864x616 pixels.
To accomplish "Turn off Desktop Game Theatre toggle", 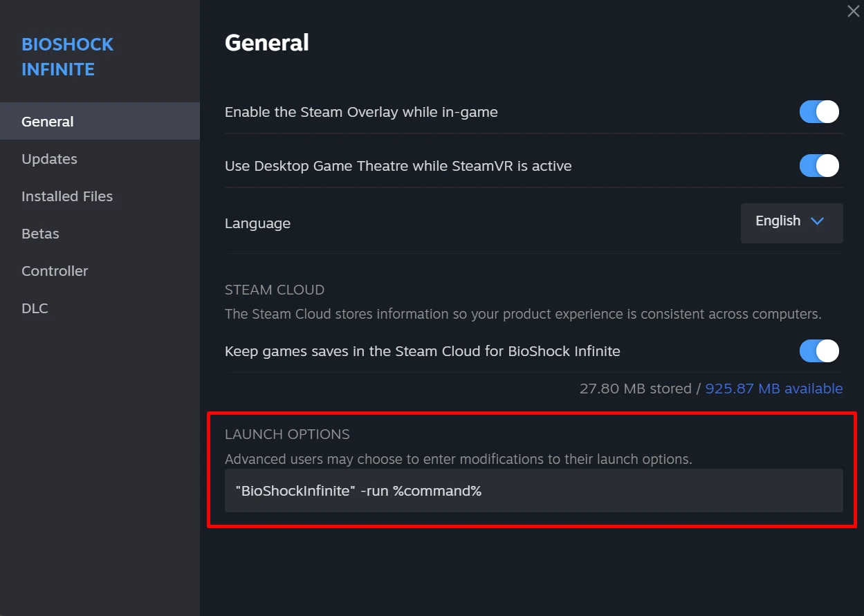I will point(819,166).
